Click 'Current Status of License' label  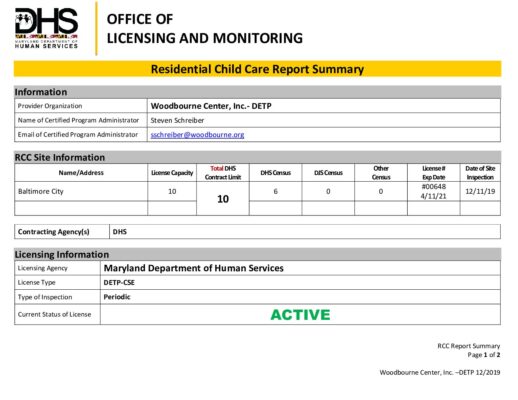pos(54,314)
